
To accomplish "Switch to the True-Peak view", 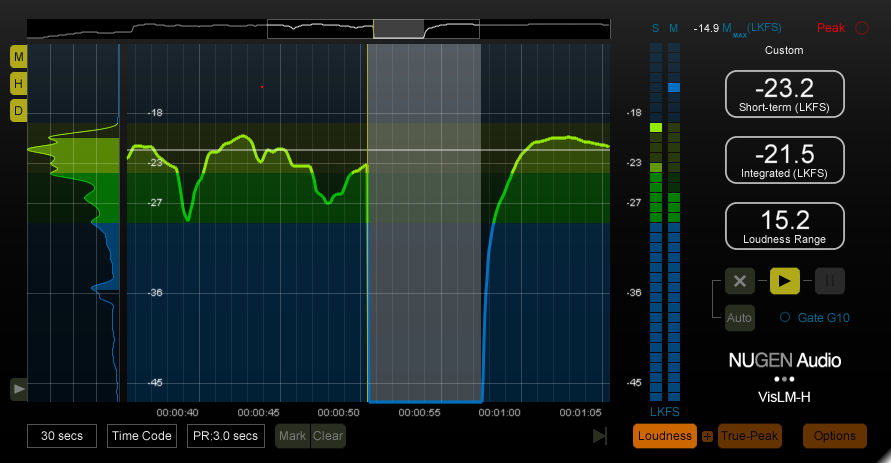I will point(748,436).
